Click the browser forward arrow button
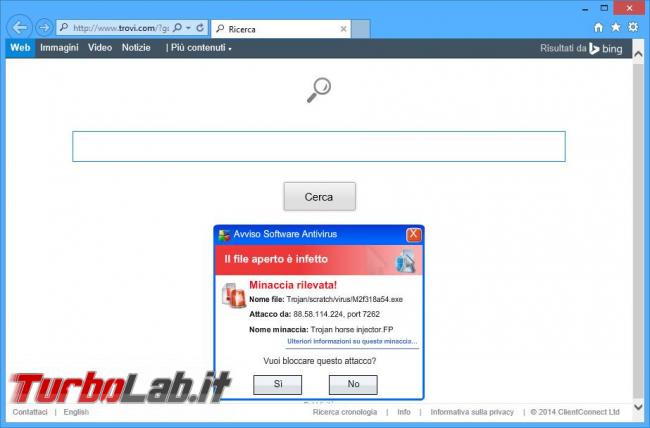Viewport: 650px width, 428px height. click(x=44, y=28)
